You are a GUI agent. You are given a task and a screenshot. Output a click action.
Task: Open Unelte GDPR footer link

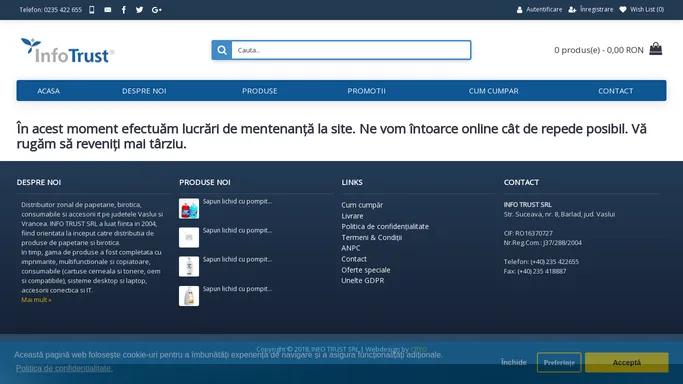coord(362,280)
